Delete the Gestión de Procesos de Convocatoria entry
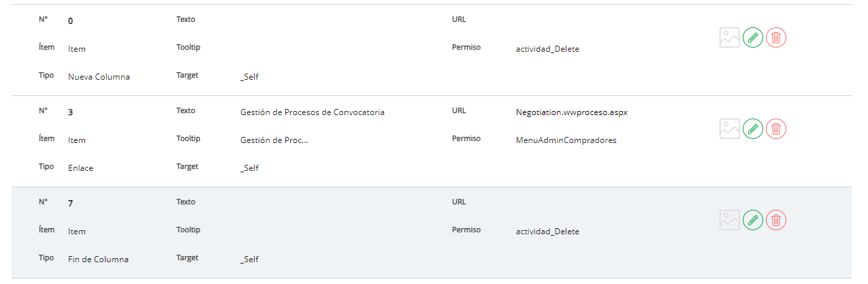 point(776,129)
